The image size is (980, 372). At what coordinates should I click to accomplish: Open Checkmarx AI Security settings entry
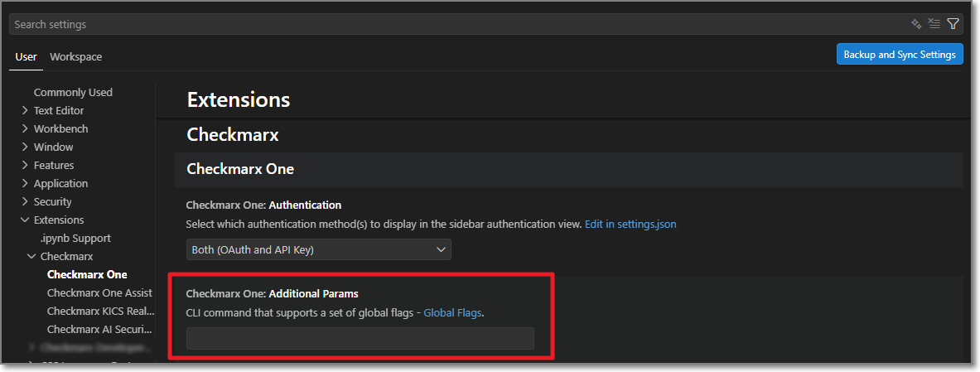coord(99,329)
